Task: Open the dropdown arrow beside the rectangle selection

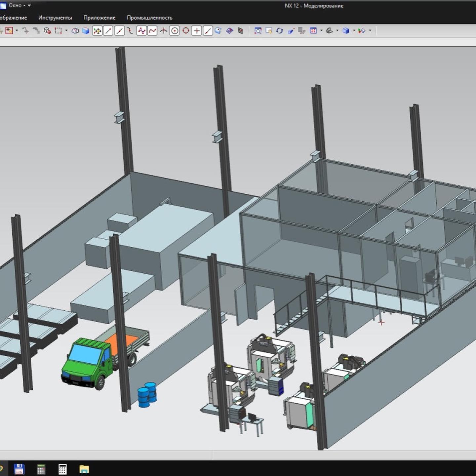Action: click(66, 31)
